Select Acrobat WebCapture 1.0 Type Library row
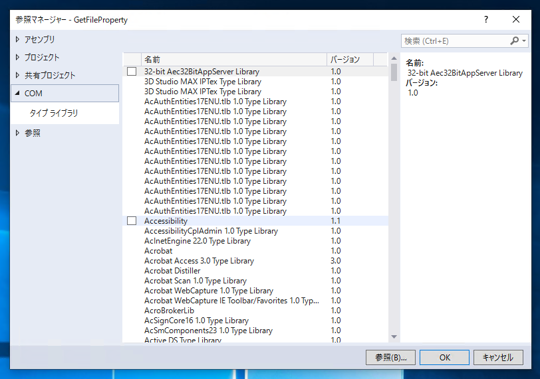 pos(255,291)
